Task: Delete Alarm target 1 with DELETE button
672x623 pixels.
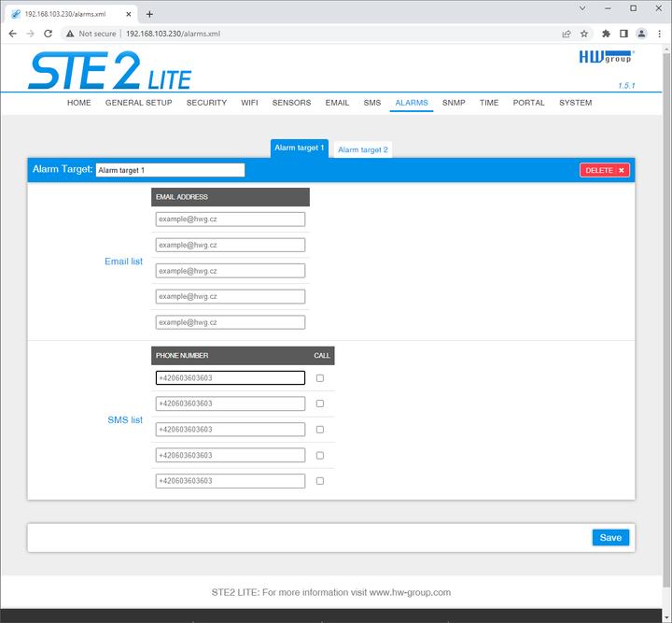Action: (x=605, y=170)
